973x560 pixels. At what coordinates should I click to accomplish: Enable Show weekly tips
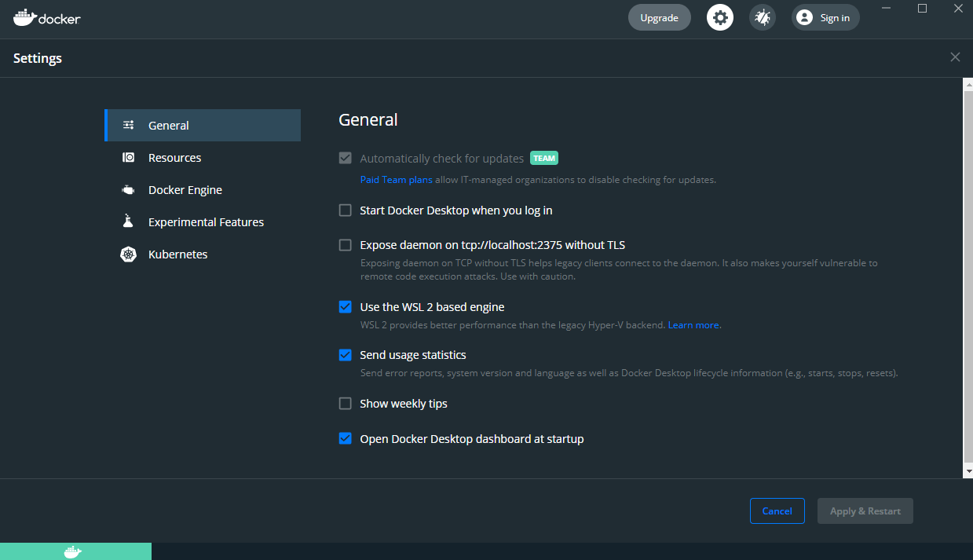pyautogui.click(x=345, y=403)
